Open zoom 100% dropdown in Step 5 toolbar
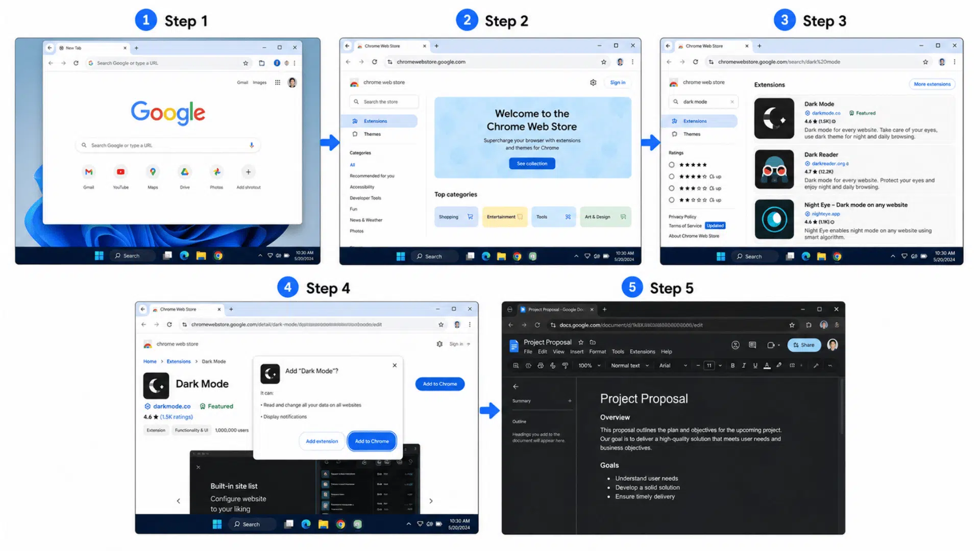This screenshot has width=980, height=551. tap(590, 366)
